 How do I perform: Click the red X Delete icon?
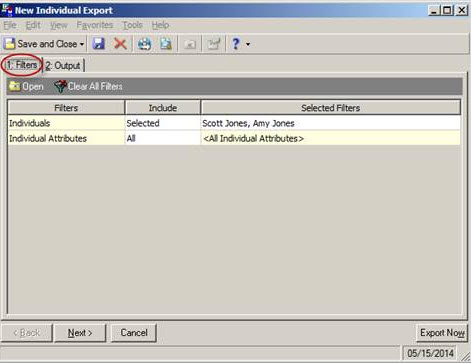tap(120, 44)
